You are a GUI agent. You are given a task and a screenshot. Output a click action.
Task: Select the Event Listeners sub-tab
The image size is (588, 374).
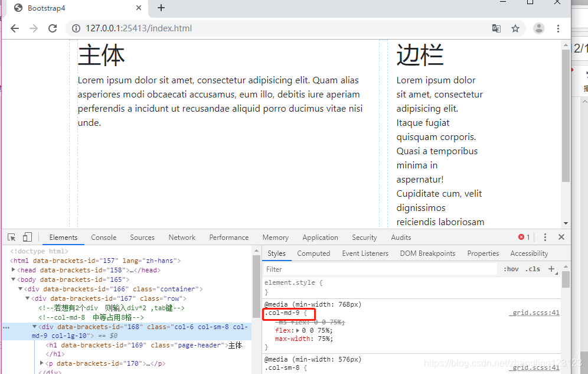coord(365,253)
